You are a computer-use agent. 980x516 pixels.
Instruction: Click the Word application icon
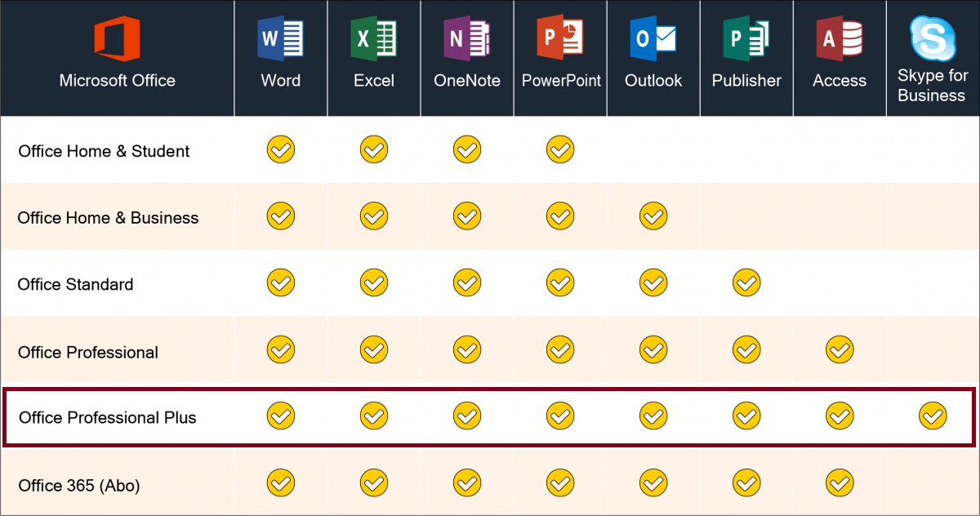[x=280, y=39]
